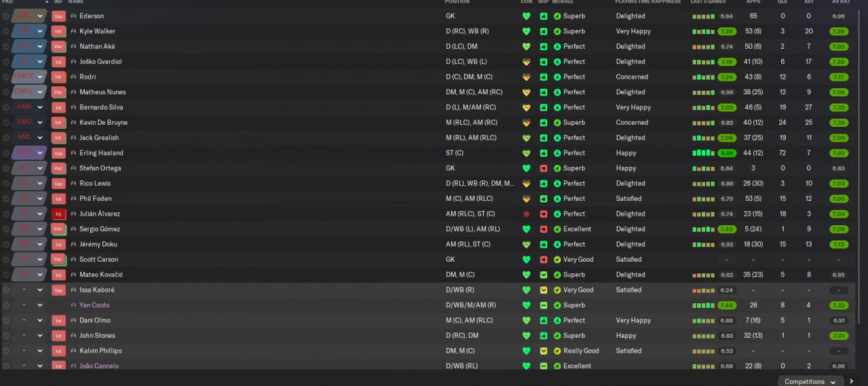Toggle selection circle for Erling Haaland row

(6, 153)
